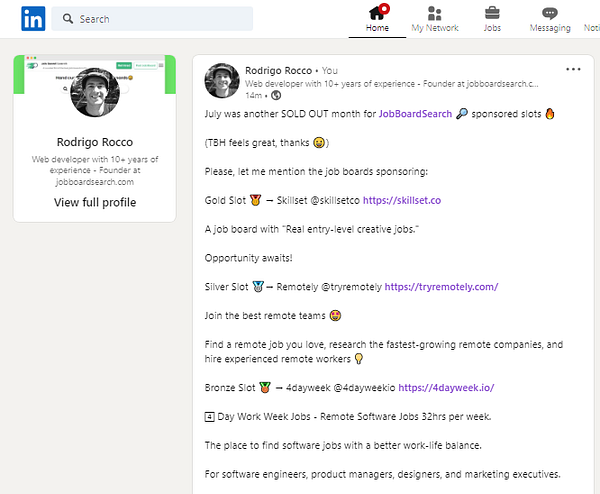Select the grinning emoji after TBH feels great
Viewport: 600px width, 494px height.
click(319, 143)
